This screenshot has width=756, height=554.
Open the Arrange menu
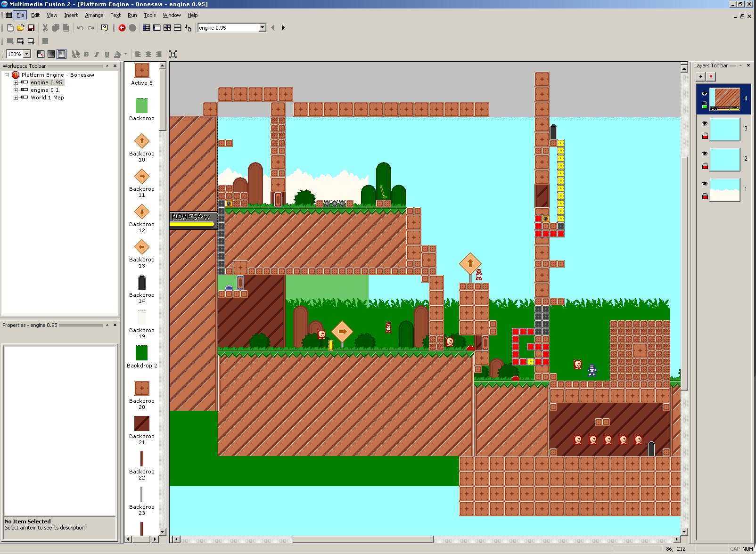(94, 15)
